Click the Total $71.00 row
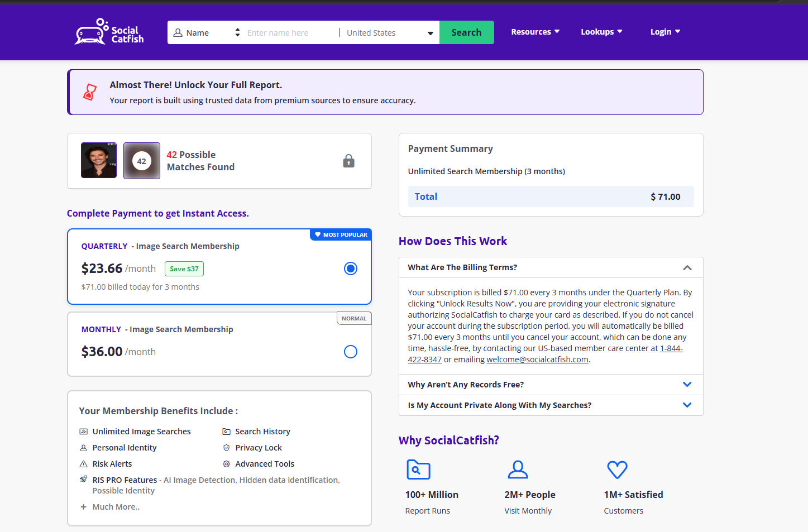Screen dimensions: 808x532 click(551, 196)
